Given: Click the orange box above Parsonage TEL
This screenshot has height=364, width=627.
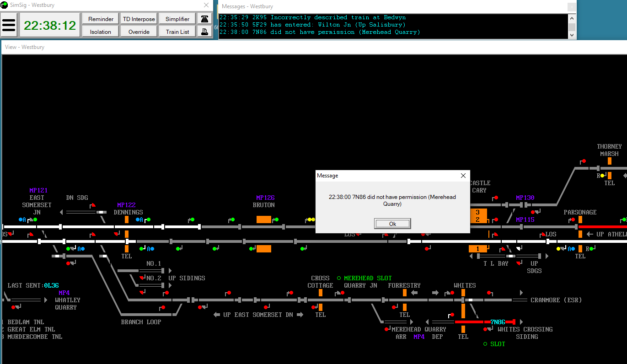Looking at the screenshot, I should 580,249.
